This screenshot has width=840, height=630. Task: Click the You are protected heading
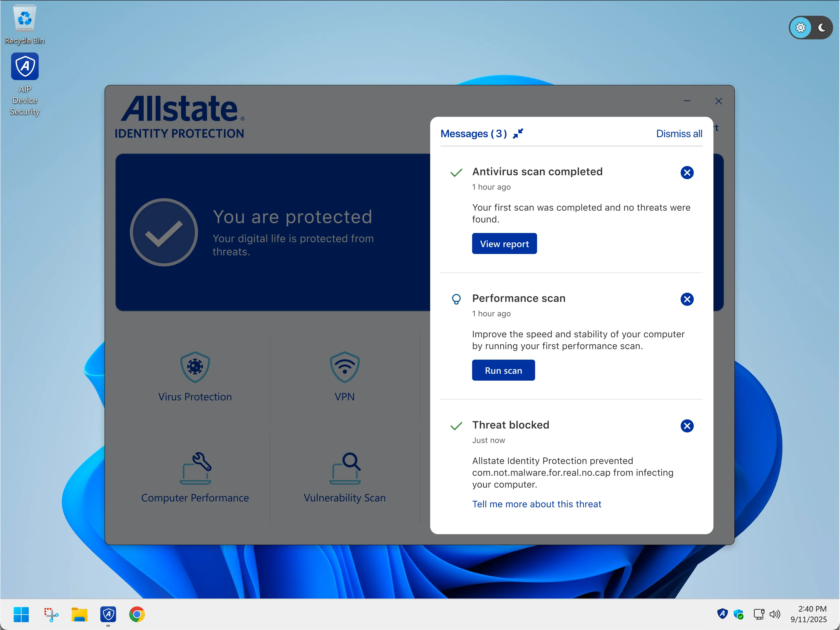pos(292,217)
